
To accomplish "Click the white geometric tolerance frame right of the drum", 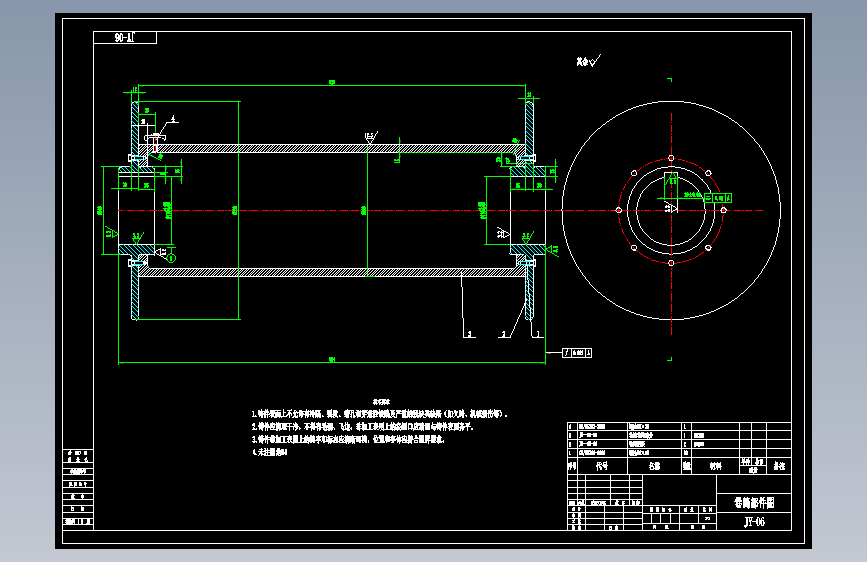I will point(577,353).
